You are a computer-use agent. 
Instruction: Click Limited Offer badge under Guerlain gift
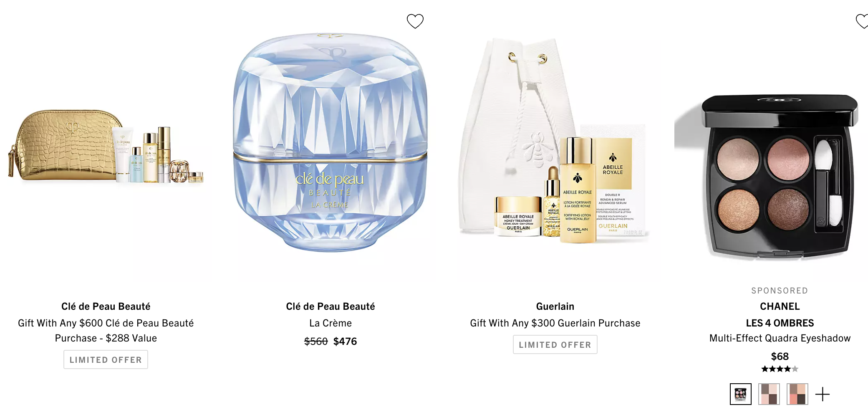pos(555,344)
